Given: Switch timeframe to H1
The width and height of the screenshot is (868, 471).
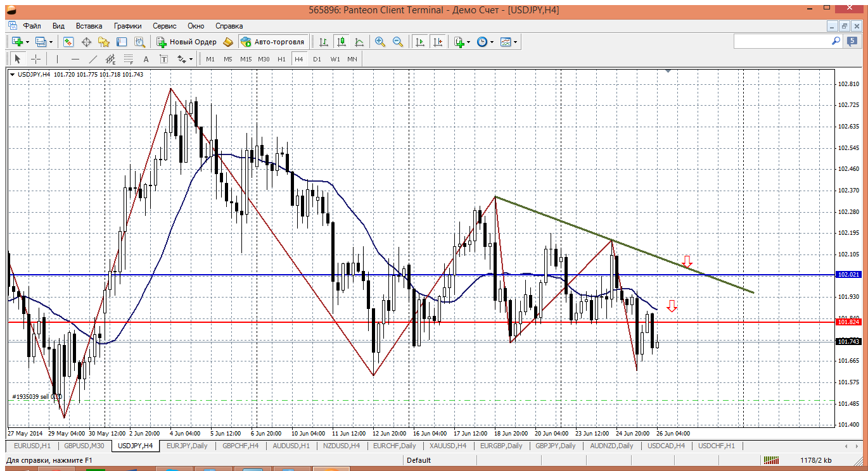Looking at the screenshot, I should point(281,59).
